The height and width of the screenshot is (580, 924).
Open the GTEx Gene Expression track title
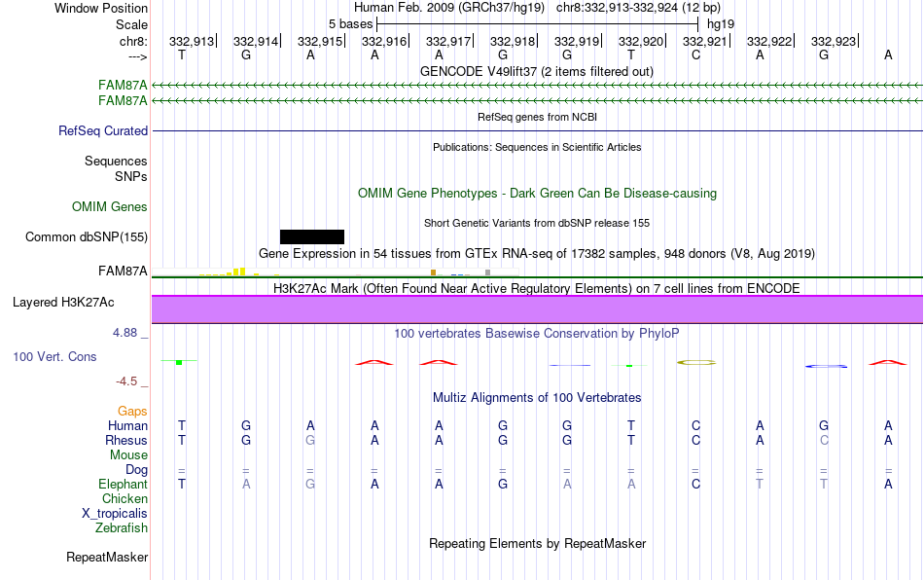tap(537, 253)
